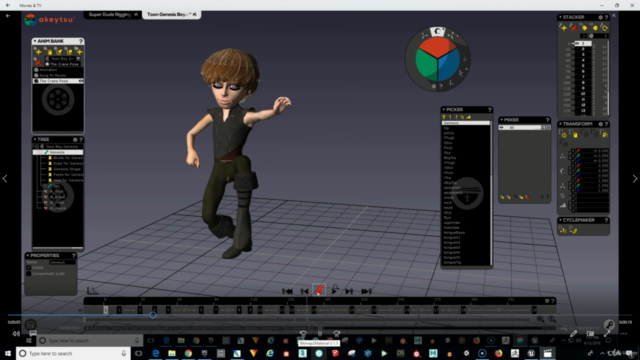Collapse the Stacker panel
The width and height of the screenshot is (640, 360).
coord(560,17)
